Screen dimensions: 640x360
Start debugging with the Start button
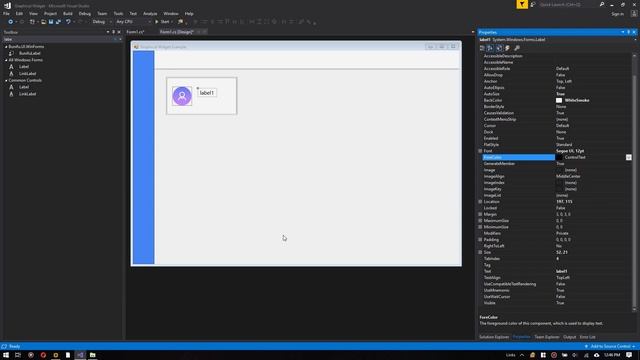tap(162, 22)
